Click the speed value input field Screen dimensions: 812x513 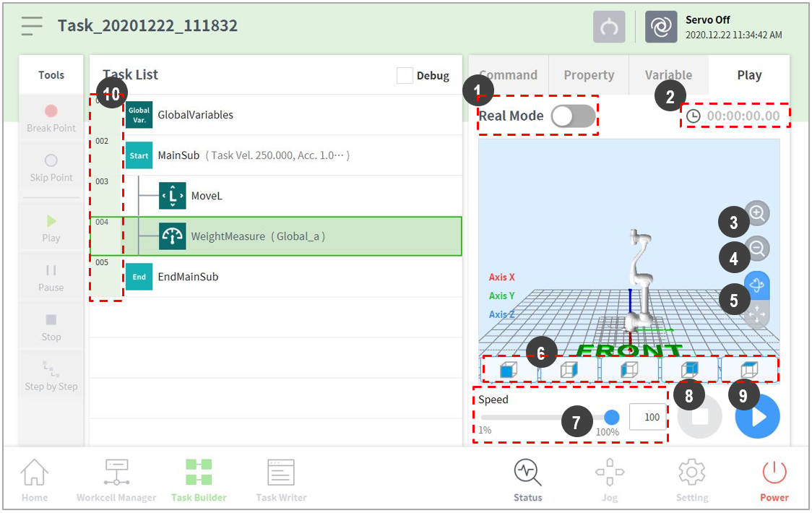[647, 417]
